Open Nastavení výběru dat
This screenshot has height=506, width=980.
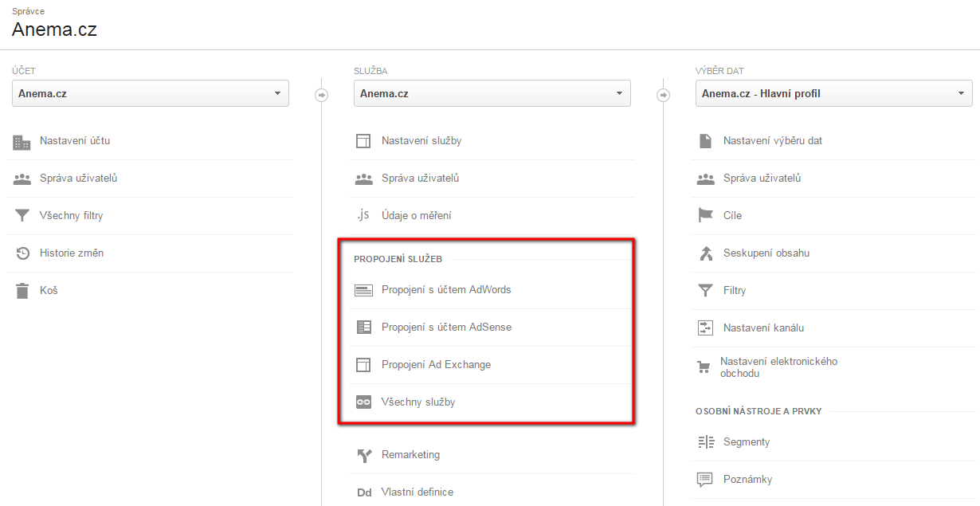(x=773, y=141)
